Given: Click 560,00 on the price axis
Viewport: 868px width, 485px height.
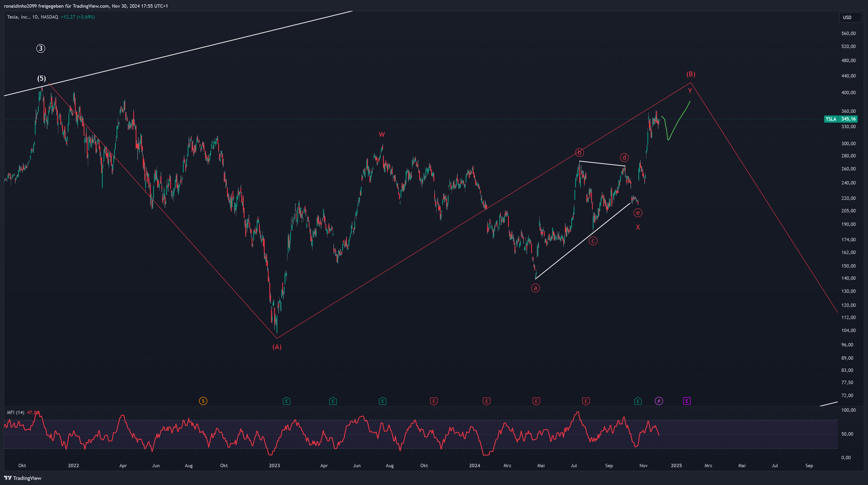Looking at the screenshot, I should [x=848, y=33].
